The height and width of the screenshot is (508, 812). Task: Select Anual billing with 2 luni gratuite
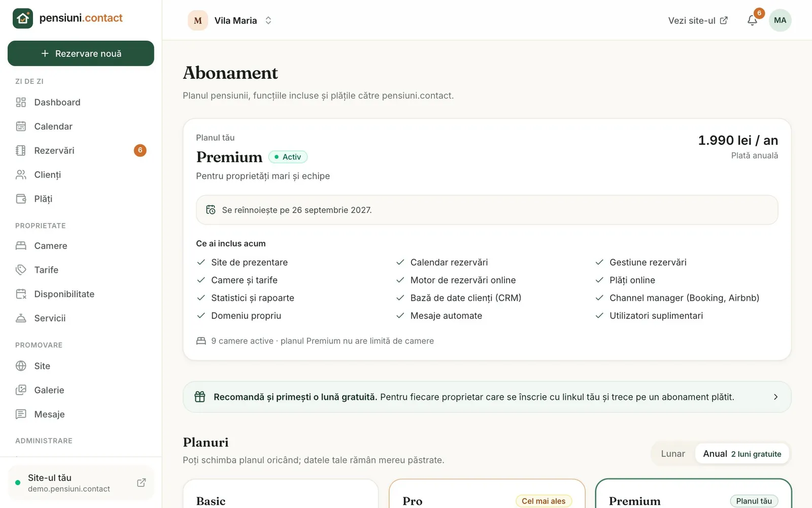coord(742,454)
